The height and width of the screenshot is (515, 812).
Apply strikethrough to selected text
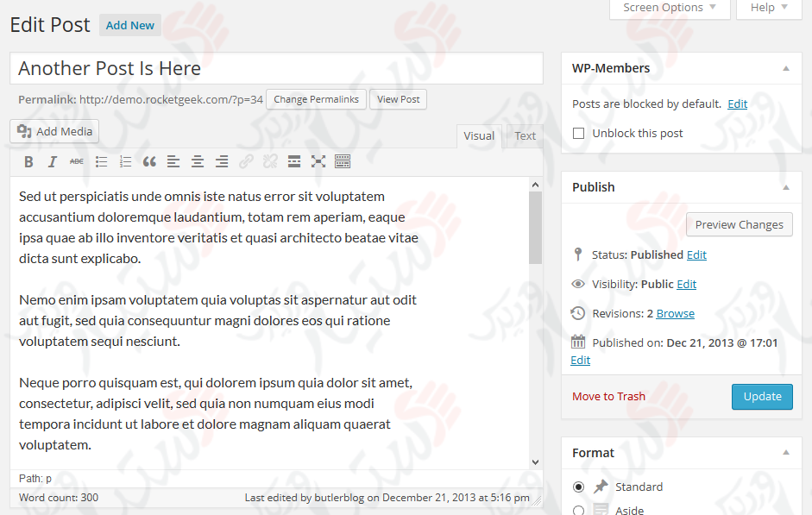tap(77, 161)
